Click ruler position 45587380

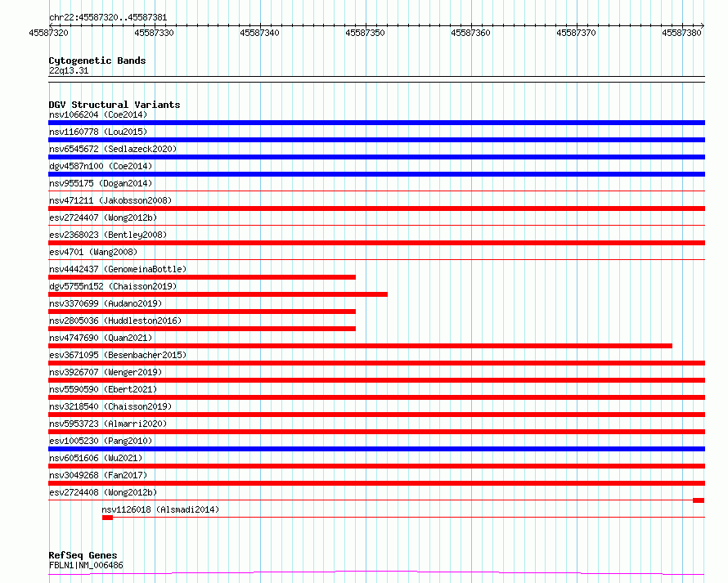pos(681,33)
